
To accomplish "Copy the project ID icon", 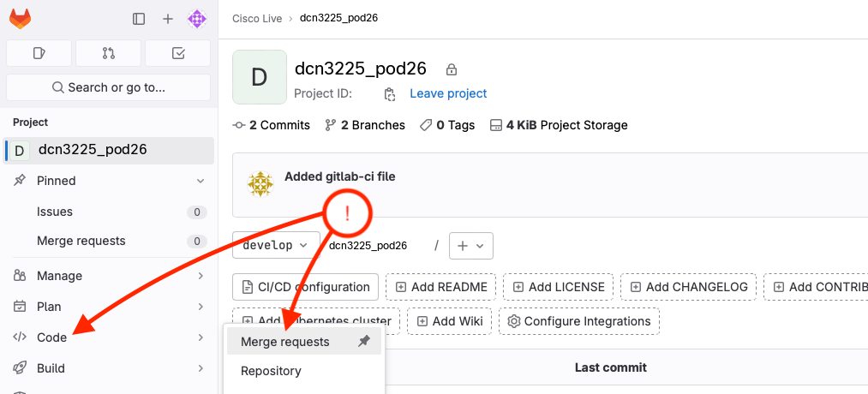I will pyautogui.click(x=390, y=94).
